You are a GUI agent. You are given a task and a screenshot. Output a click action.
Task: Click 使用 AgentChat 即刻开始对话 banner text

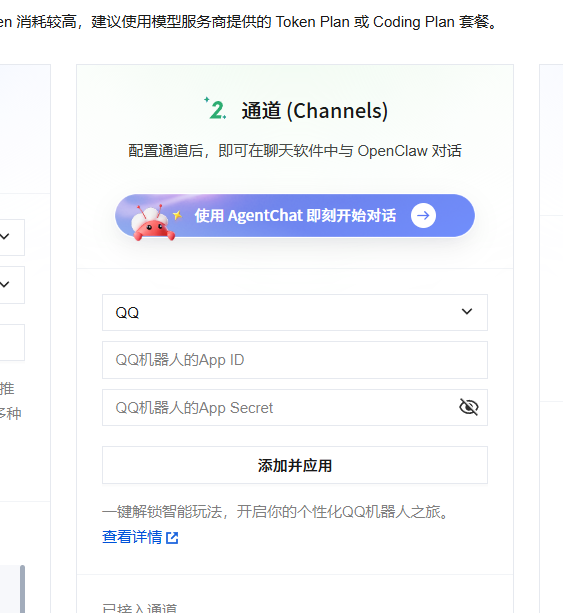point(295,215)
